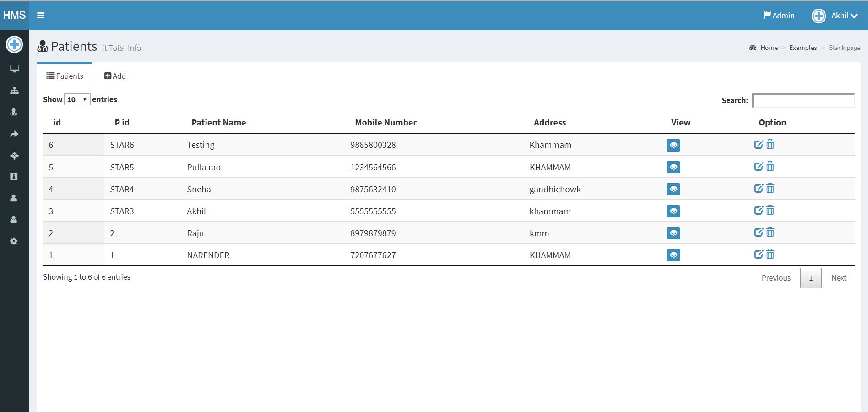This screenshot has height=412, width=868.
Task: Edit the patient Testing record
Action: pyautogui.click(x=758, y=145)
